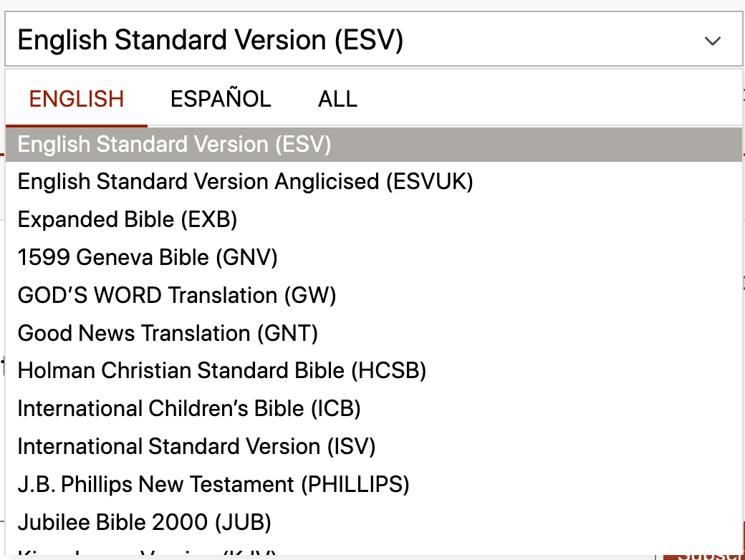Select J.B. Phillips New Testament (PHILLIPS)
This screenshot has width=745, height=560.
(x=213, y=484)
